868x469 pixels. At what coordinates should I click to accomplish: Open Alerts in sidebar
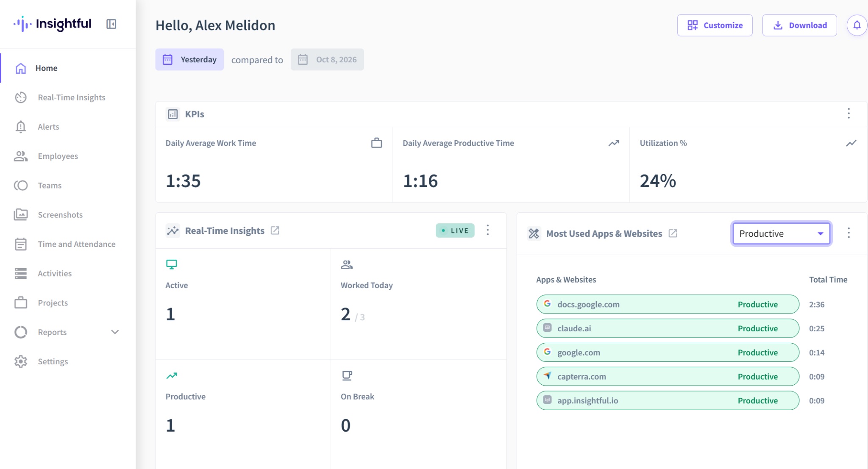point(68,127)
